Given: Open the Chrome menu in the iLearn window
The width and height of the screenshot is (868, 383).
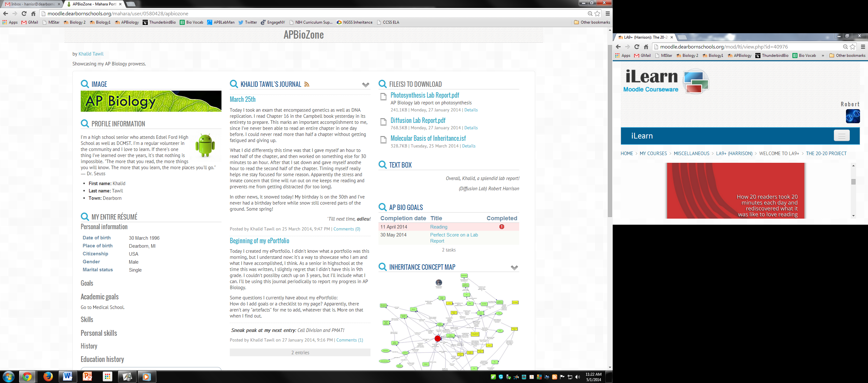Looking at the screenshot, I should coord(863,47).
